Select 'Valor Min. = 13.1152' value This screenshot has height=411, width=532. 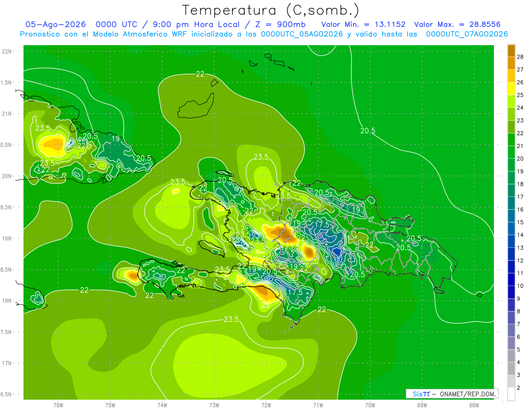click(363, 24)
